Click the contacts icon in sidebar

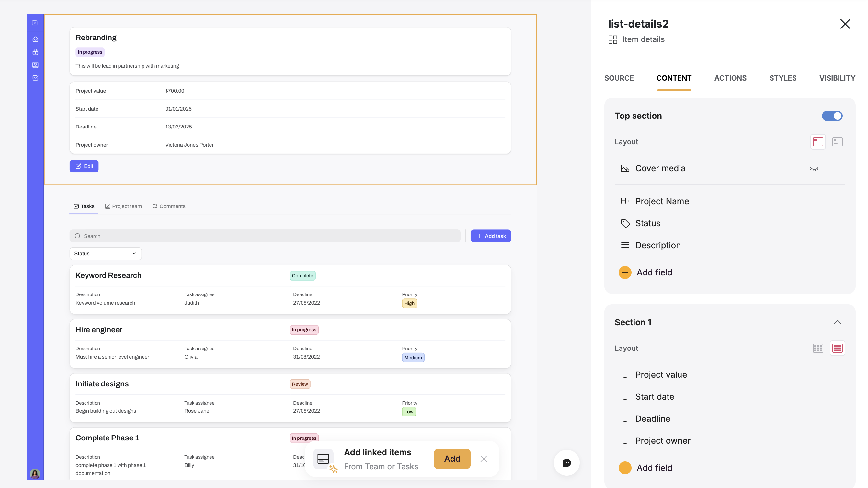[x=35, y=65]
